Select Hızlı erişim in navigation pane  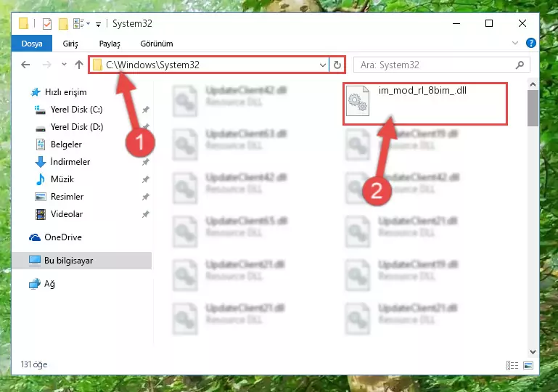[66, 92]
